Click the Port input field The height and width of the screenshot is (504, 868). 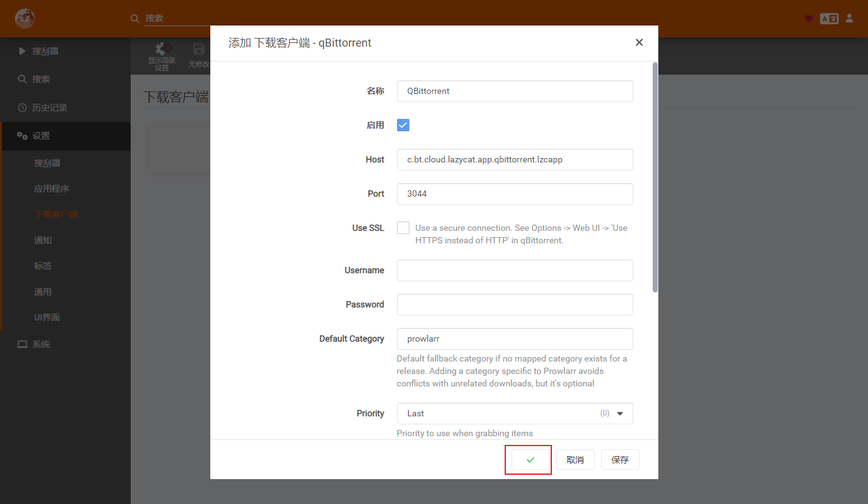click(x=515, y=194)
